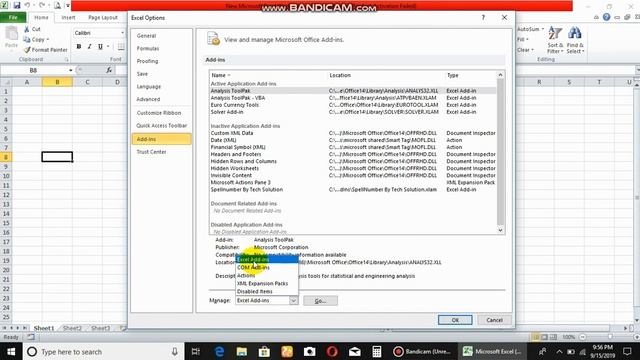The image size is (640, 360).
Task: Expand the Clipboard group dialog launcher
Action: [67, 60]
